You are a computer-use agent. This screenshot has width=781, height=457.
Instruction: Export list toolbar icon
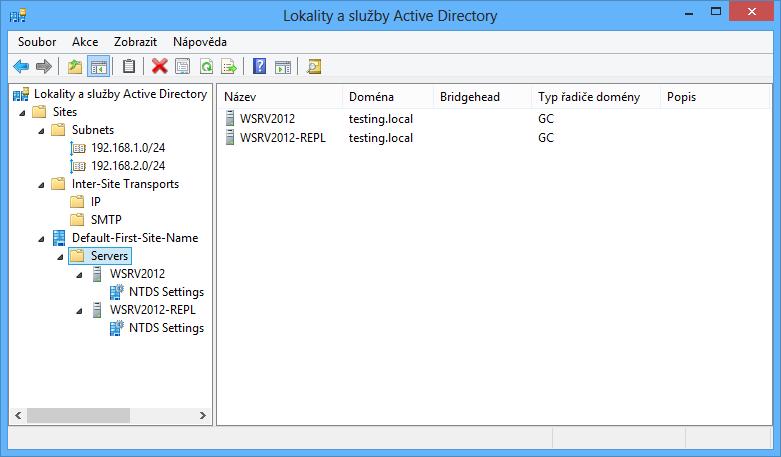coord(229,66)
